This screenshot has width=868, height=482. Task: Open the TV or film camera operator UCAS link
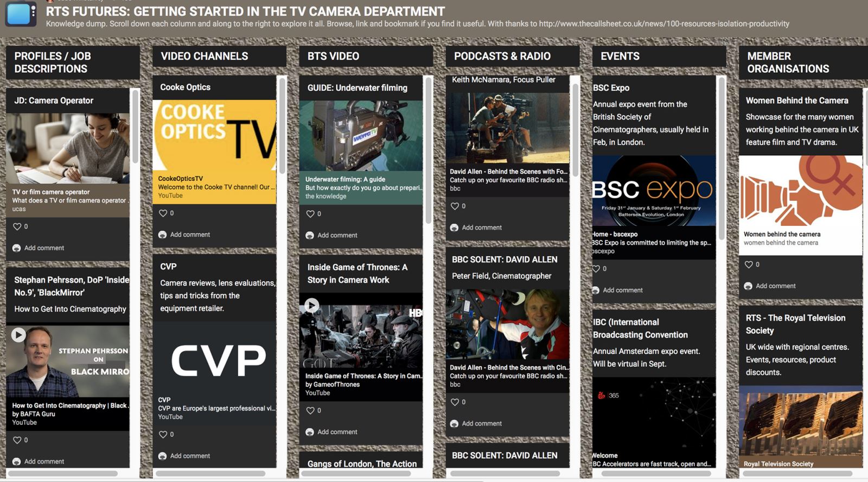tap(68, 200)
